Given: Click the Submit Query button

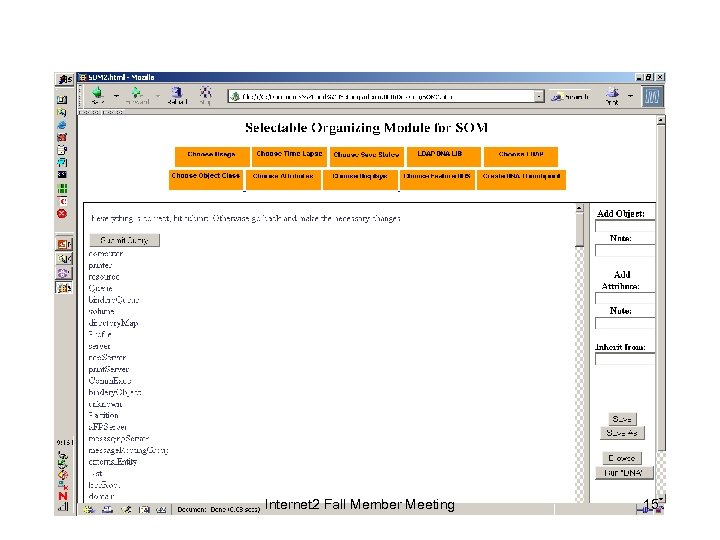Looking at the screenshot, I should [124, 240].
